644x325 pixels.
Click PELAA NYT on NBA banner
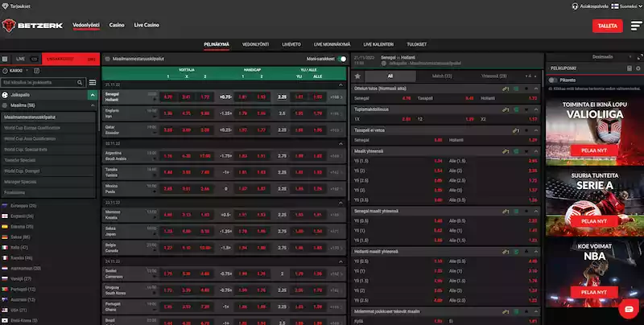point(594,292)
